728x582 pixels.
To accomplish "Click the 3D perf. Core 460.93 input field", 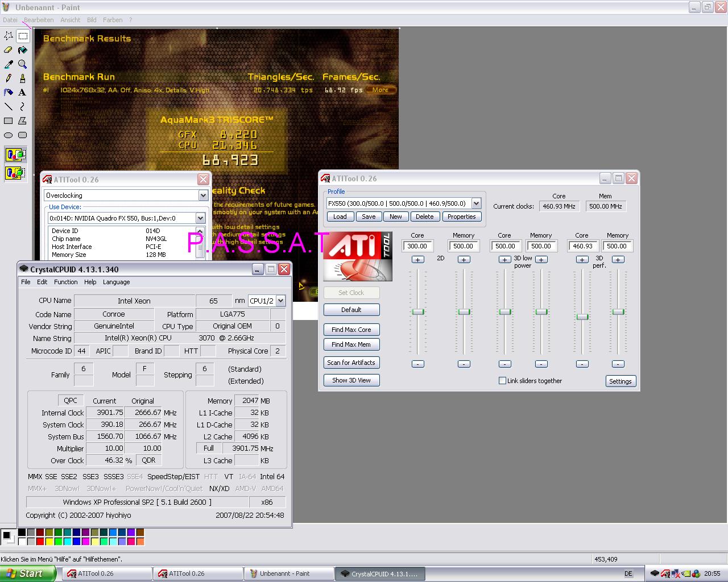I will coord(582,246).
